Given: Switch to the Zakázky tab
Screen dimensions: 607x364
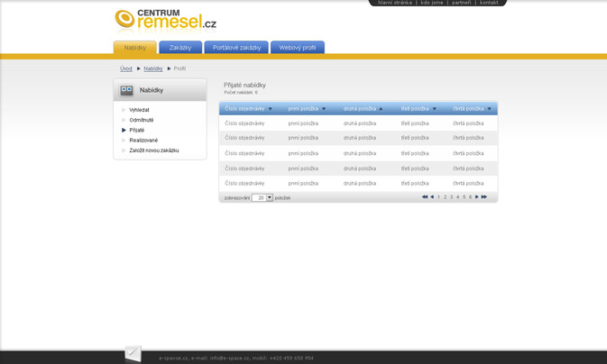Looking at the screenshot, I should pos(180,48).
